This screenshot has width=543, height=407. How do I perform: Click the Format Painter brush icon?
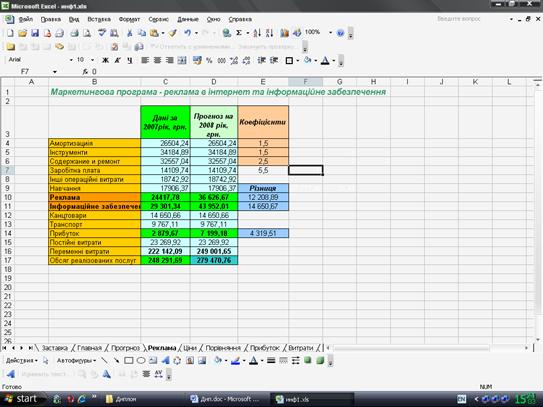click(x=172, y=33)
